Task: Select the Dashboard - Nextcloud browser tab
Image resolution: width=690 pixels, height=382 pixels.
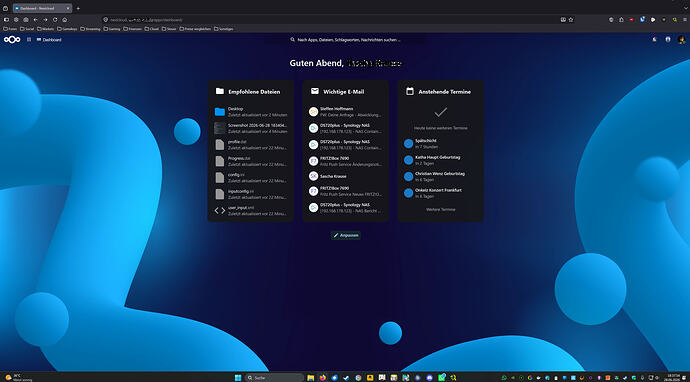Action: pos(43,8)
